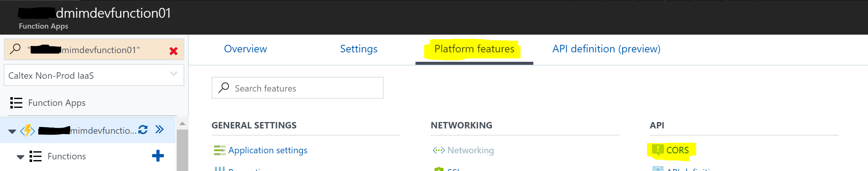The width and height of the screenshot is (868, 171).
Task: Click the sidebar scrollbar up arrow
Action: tap(182, 124)
